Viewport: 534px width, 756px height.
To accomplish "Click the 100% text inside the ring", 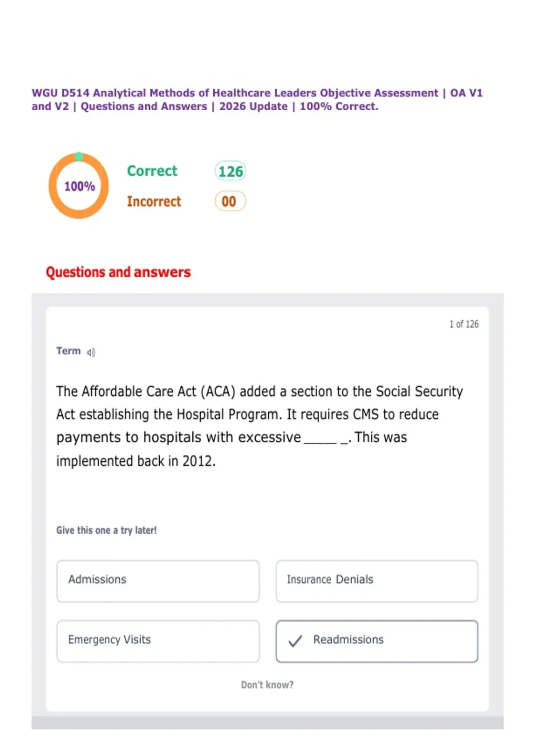I will click(x=80, y=186).
